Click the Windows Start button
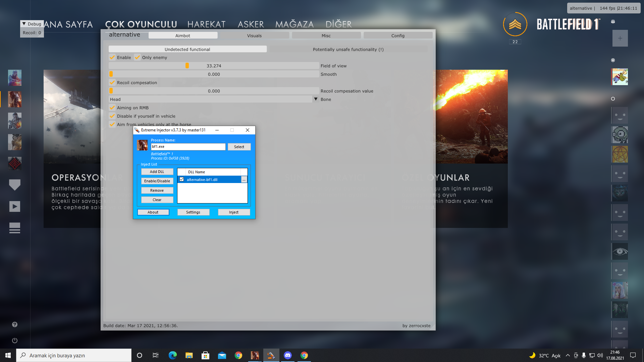Image resolution: width=644 pixels, height=362 pixels. pyautogui.click(x=8, y=355)
